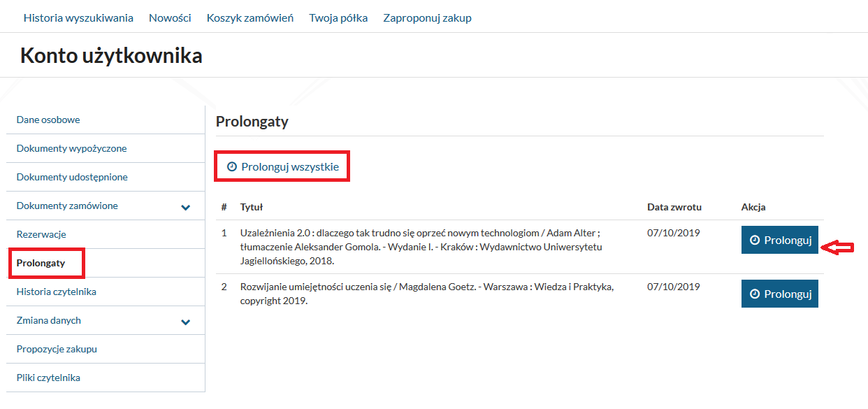
Task: Go to Rezerwacje in sidebar
Action: coord(106,234)
